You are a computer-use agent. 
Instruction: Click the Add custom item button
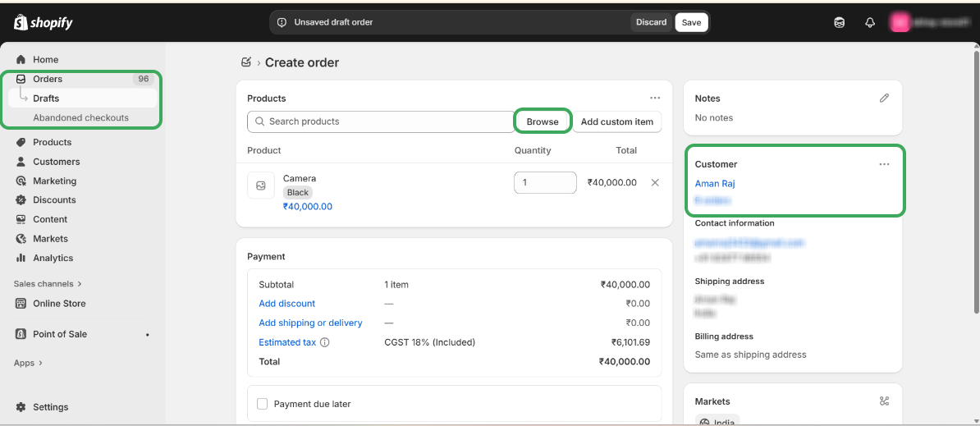click(x=616, y=121)
